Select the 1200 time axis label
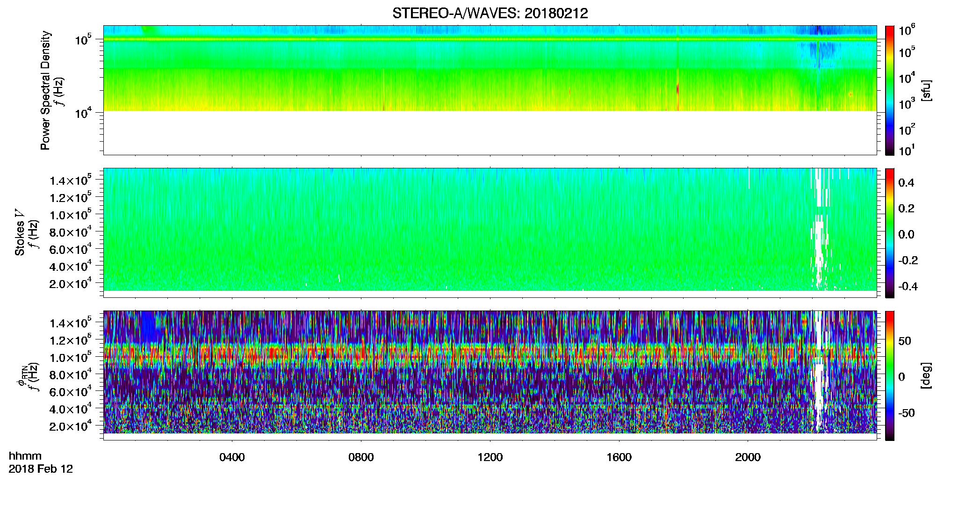This screenshot has height=505, width=980. [490, 457]
